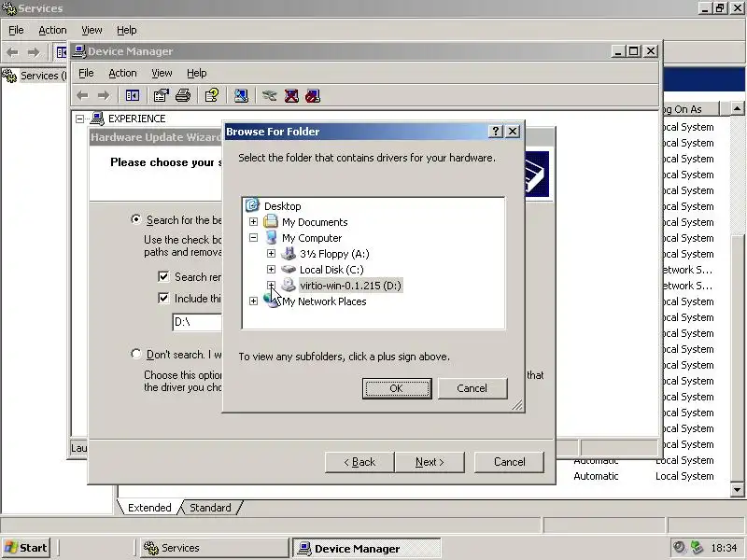Click the Browse For Folder help button
Viewport: 747px width, 560px height.
pos(496,132)
